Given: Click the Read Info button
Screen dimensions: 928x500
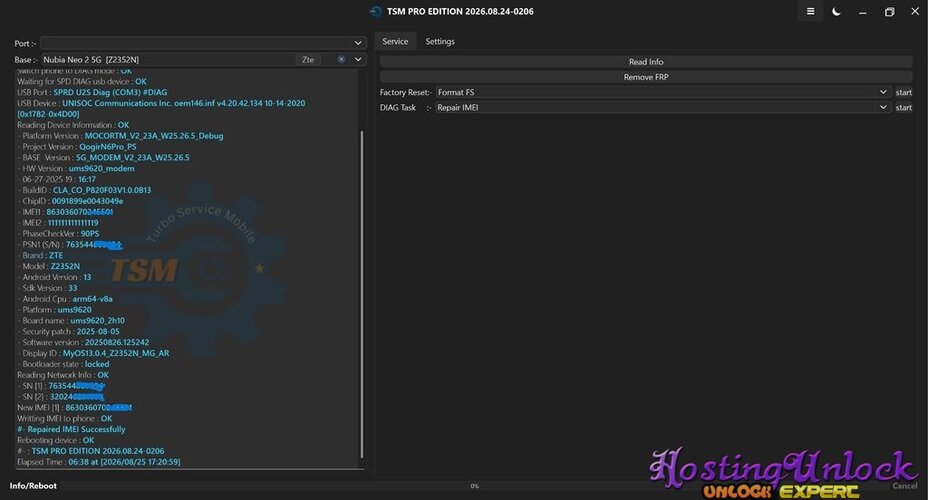Looking at the screenshot, I should 646,62.
